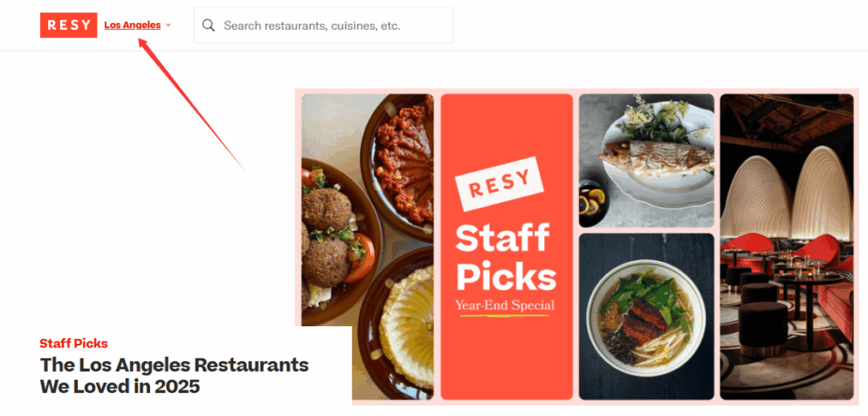Image resolution: width=868 pixels, height=416 pixels.
Task: Click the Year-End Special text on the card
Action: (505, 305)
